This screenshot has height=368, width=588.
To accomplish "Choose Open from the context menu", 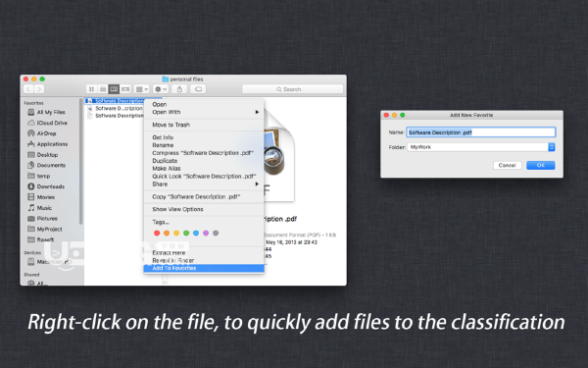I will (x=204, y=104).
